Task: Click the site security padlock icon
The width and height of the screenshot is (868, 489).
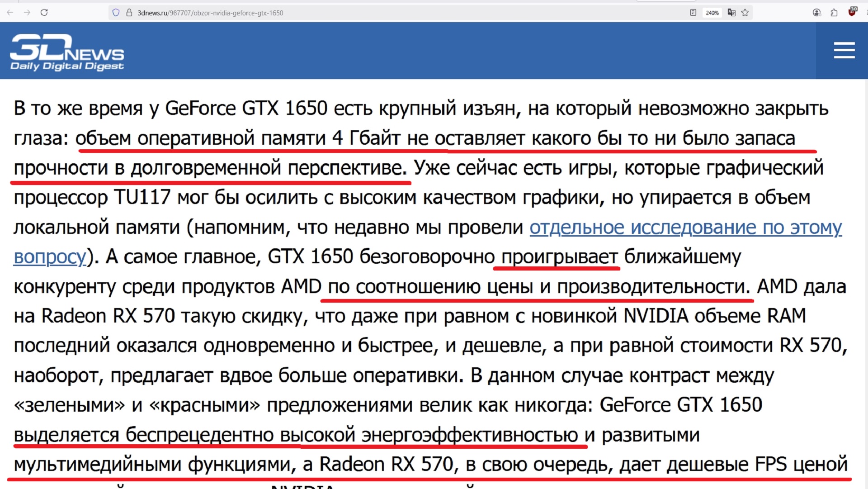Action: click(x=129, y=13)
